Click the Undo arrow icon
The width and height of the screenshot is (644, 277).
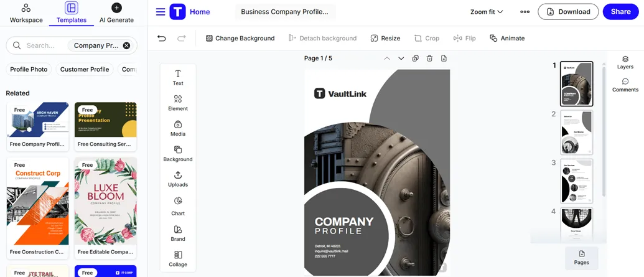pyautogui.click(x=161, y=38)
